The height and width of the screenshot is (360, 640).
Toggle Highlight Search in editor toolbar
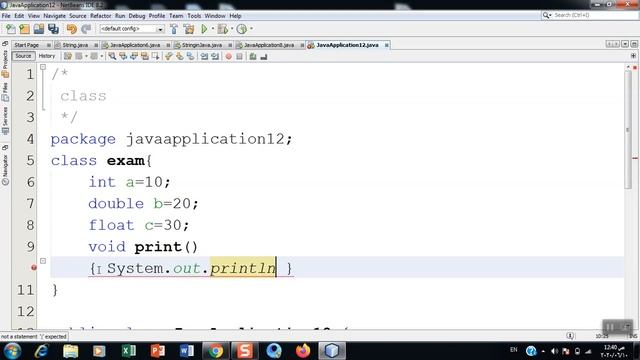click(x=144, y=56)
